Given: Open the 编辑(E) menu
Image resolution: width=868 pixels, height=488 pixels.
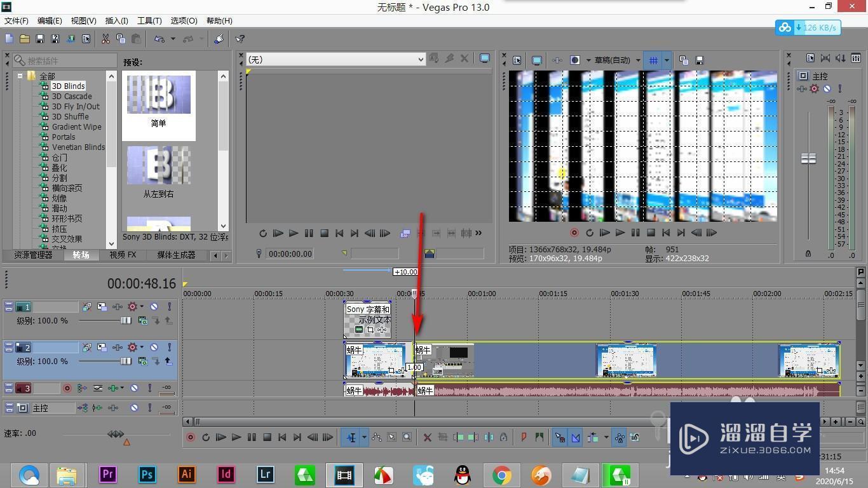Looking at the screenshot, I should [50, 21].
